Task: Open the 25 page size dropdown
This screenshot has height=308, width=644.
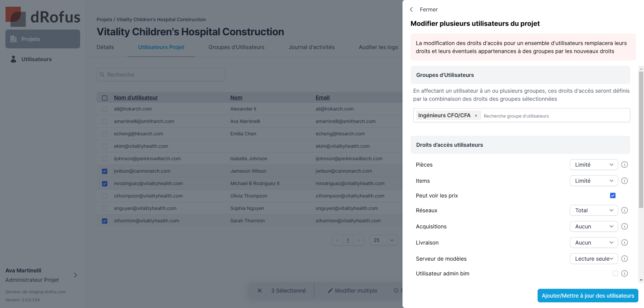Action: pyautogui.click(x=383, y=240)
